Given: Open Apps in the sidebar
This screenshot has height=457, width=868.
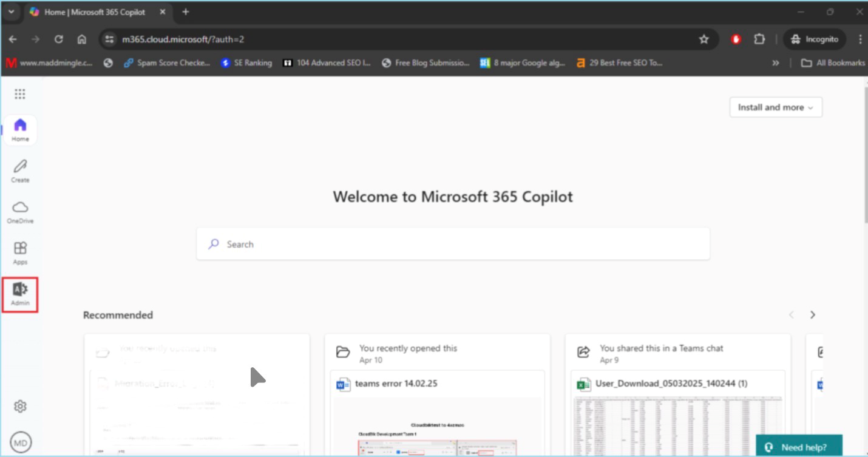Looking at the screenshot, I should 20,253.
